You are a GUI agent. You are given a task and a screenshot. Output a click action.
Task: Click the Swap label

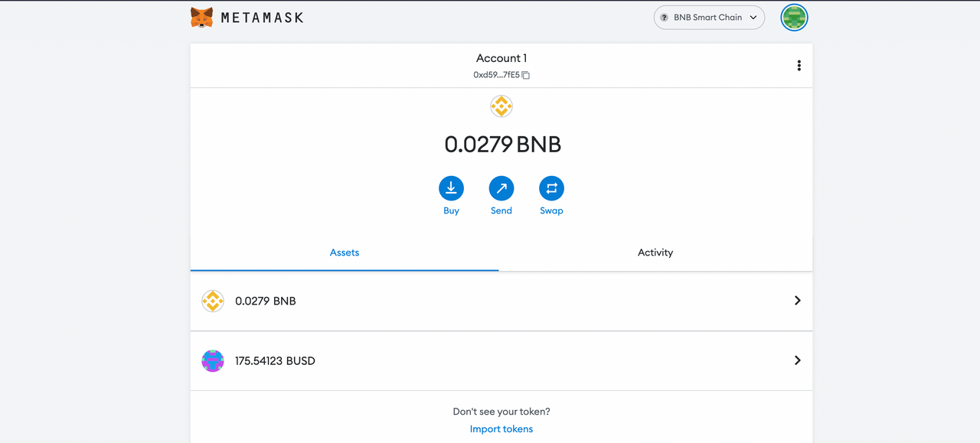point(551,211)
